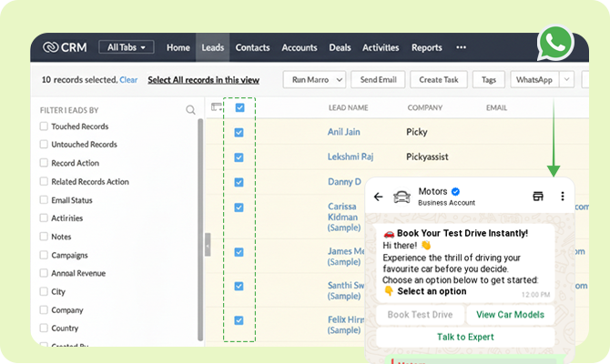Screen dimensions: 610x364
Task: Open the Contacts tab
Action: tap(252, 47)
